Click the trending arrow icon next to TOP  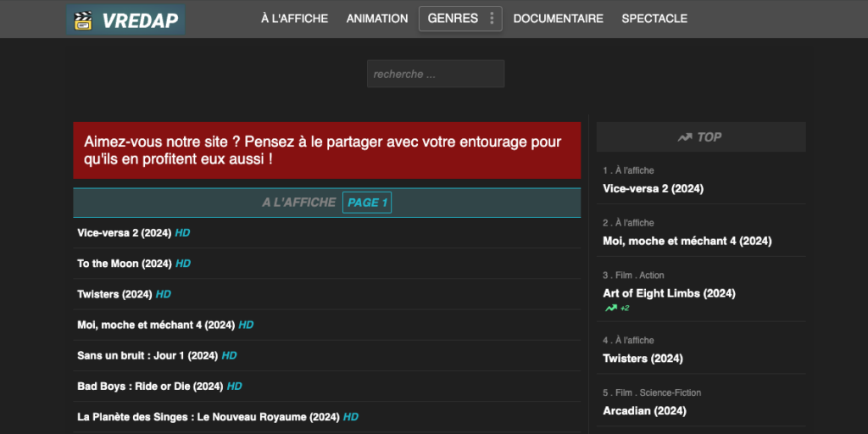[685, 137]
